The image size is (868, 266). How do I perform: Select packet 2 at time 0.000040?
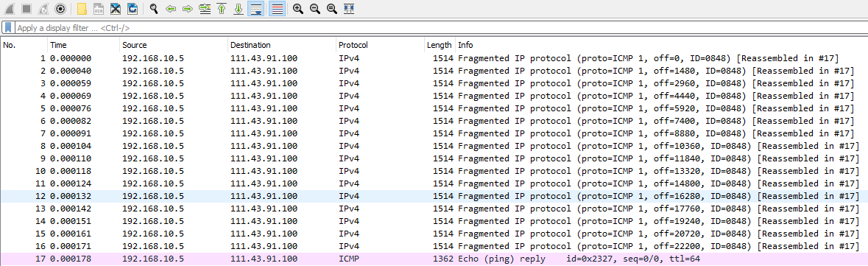coord(434,71)
